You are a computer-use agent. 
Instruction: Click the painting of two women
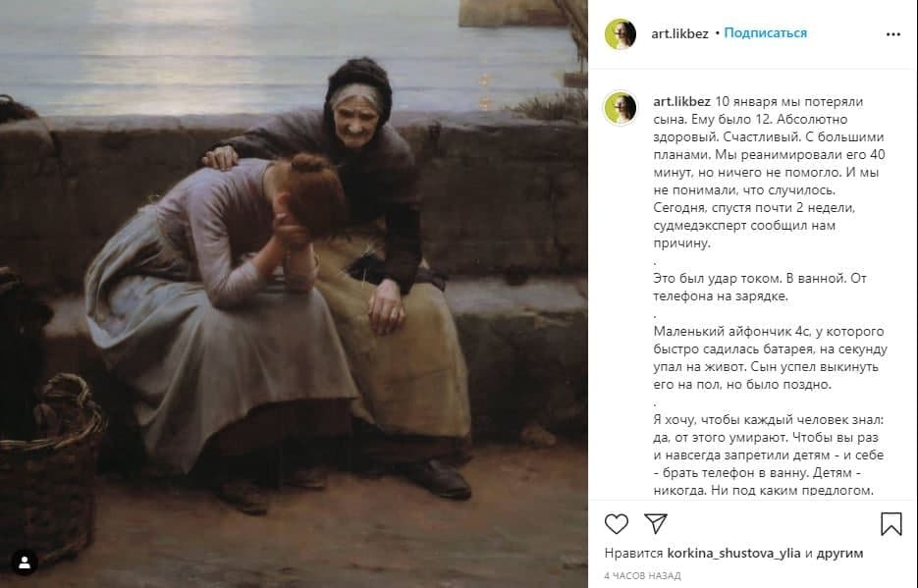(294, 294)
